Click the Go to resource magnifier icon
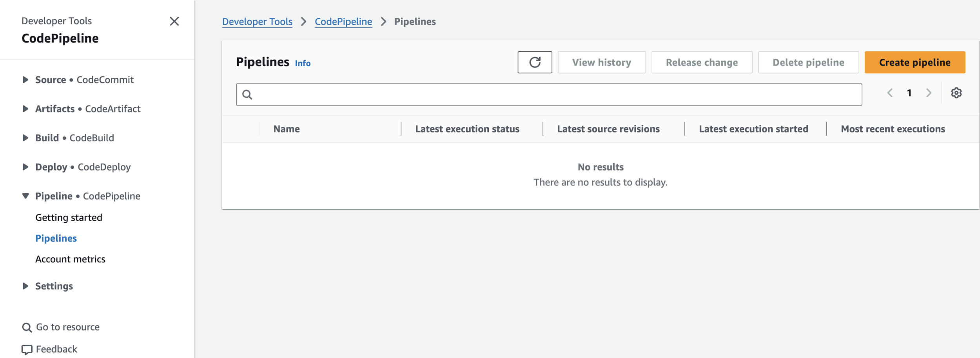 (x=27, y=327)
